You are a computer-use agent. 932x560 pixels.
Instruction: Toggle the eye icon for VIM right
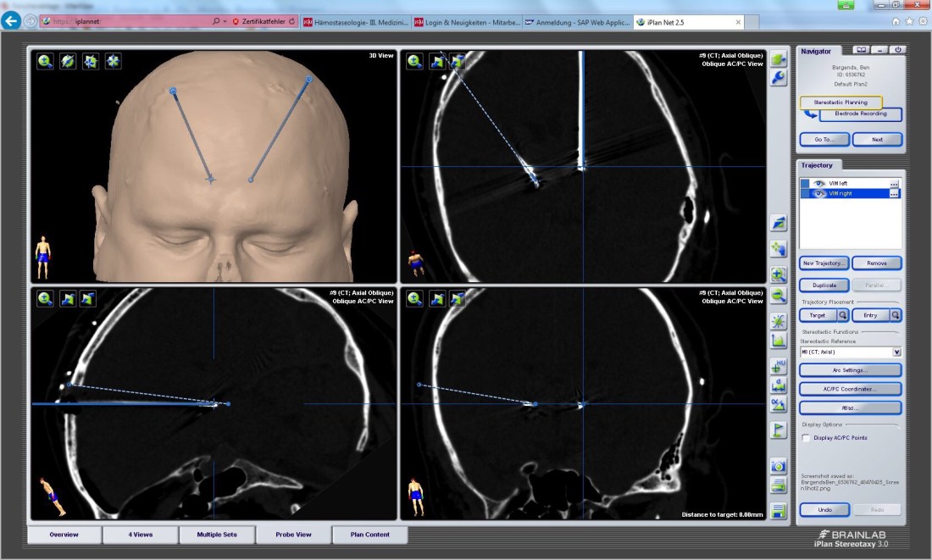click(819, 193)
